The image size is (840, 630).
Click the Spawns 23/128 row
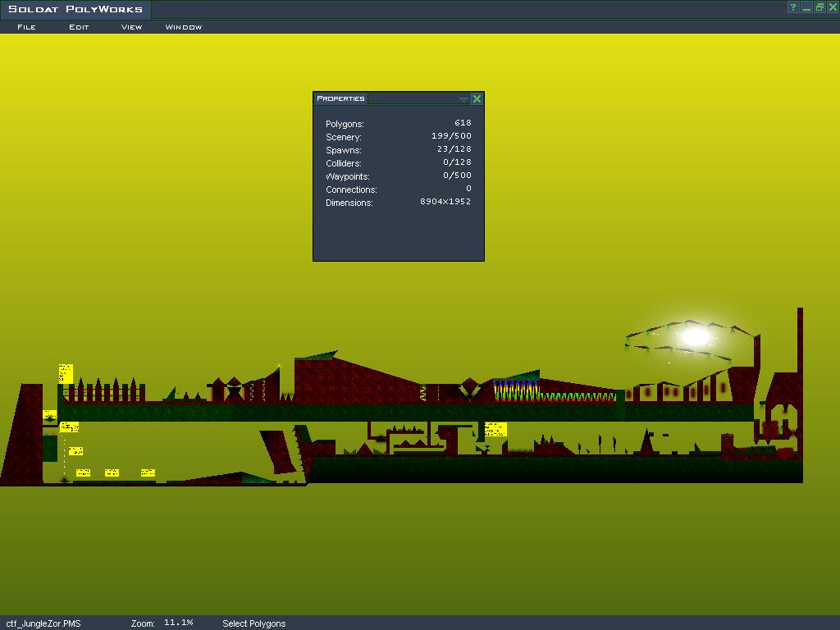pos(398,150)
